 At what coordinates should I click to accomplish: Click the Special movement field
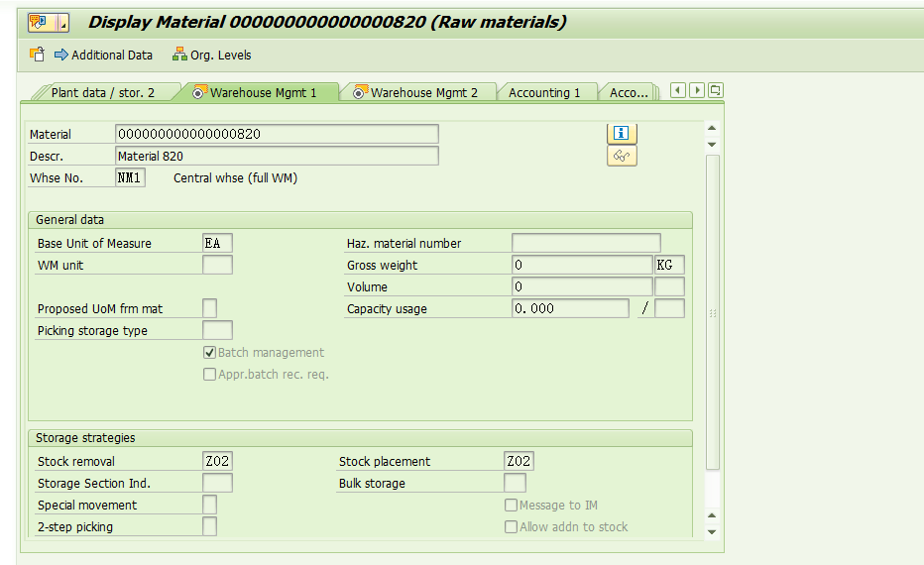tap(210, 505)
